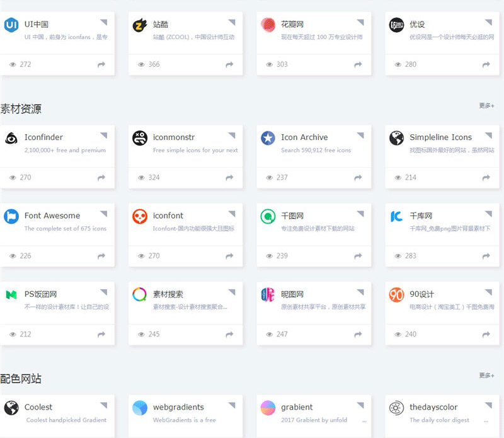
Task: Expand corner triangle on iconmonstr card
Action: click(232, 135)
